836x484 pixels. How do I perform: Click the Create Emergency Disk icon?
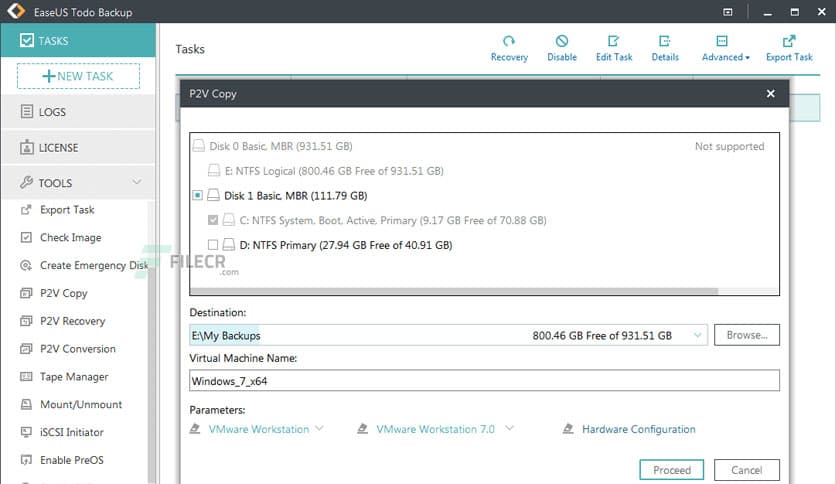pyautogui.click(x=26, y=265)
